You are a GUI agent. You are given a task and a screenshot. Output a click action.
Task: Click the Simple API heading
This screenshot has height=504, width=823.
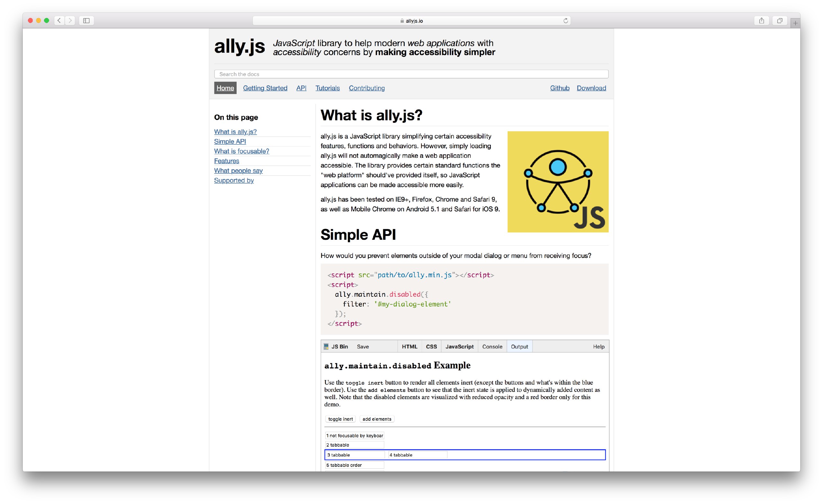pos(358,235)
